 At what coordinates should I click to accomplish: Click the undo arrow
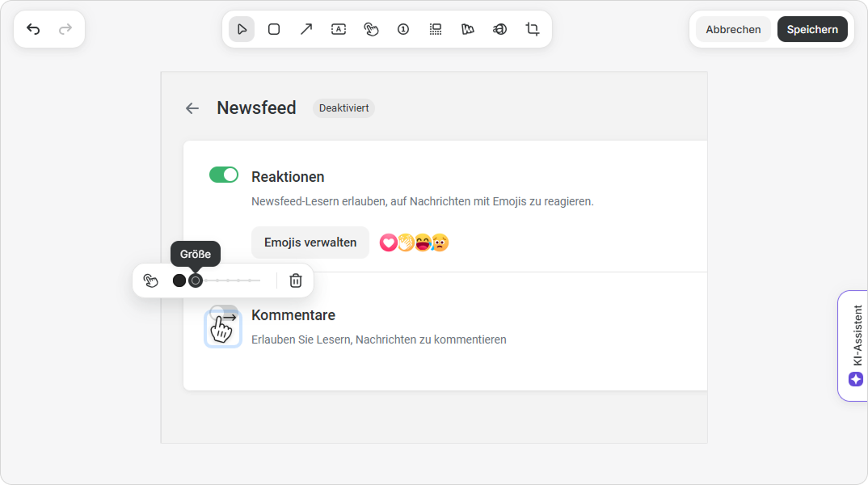point(33,29)
